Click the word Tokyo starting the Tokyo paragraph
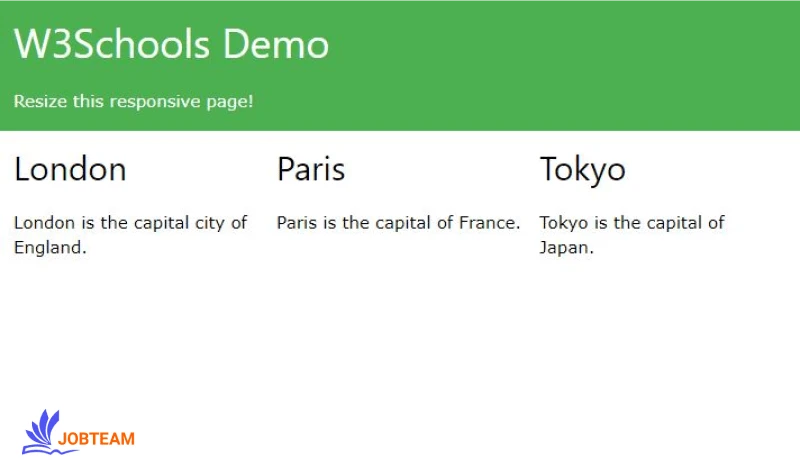Image resolution: width=800 pixels, height=473 pixels. pyautogui.click(x=562, y=222)
